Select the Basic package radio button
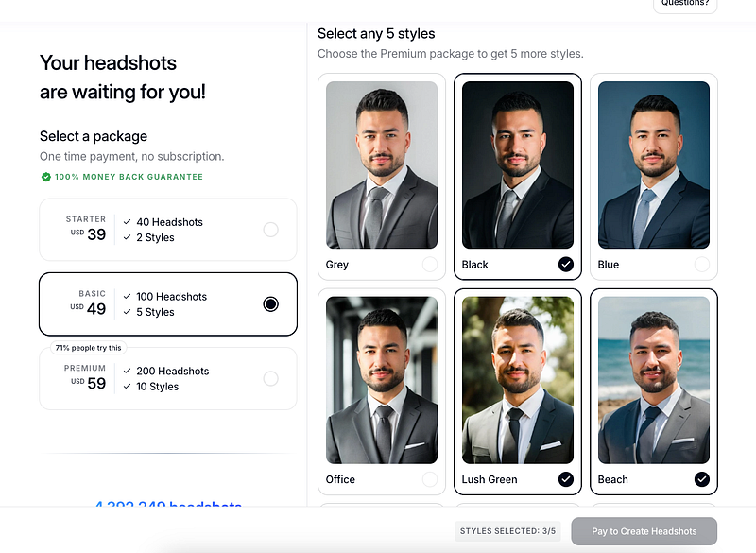The height and width of the screenshot is (553, 756). point(271,303)
